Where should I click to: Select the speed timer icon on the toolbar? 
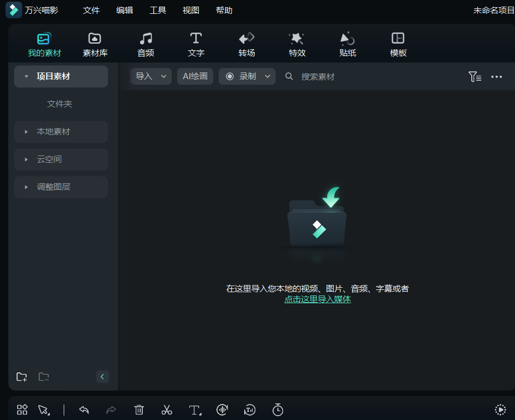277,409
